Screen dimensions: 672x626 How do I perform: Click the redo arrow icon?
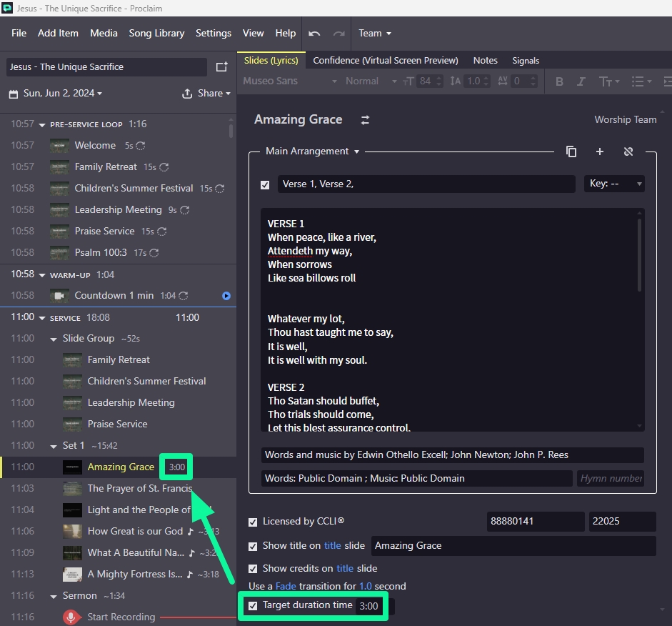(339, 34)
